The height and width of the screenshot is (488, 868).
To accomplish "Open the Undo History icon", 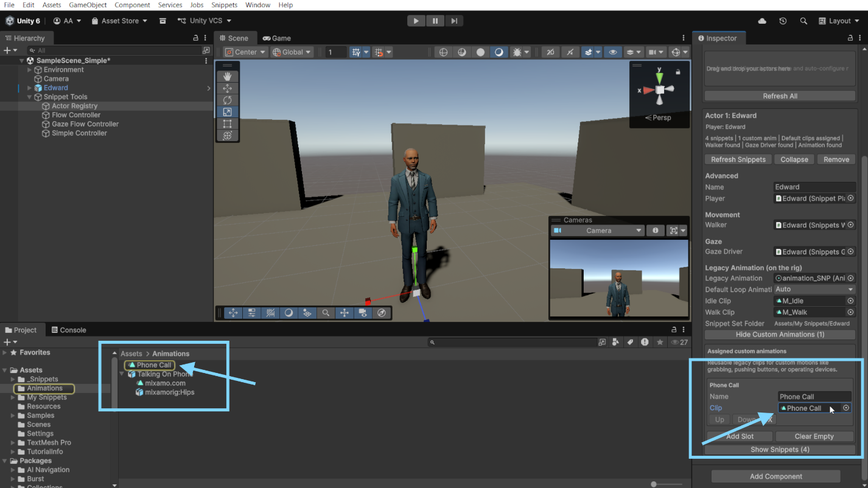I will [783, 21].
